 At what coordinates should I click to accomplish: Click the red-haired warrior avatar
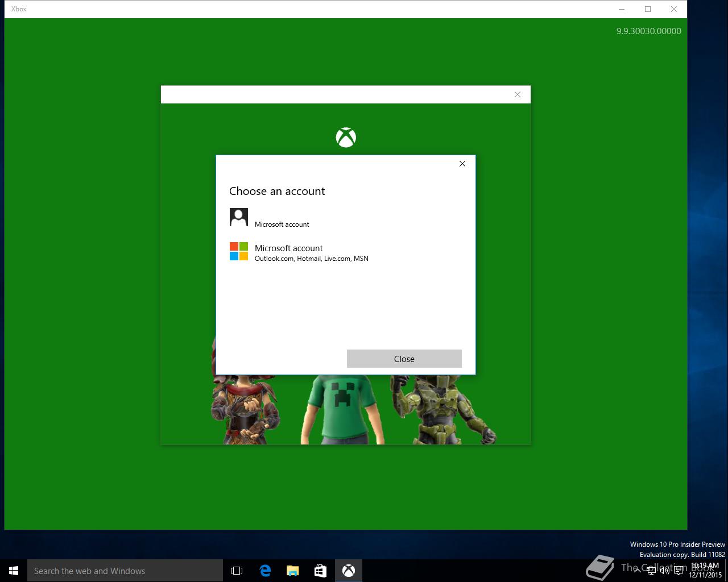(245, 409)
